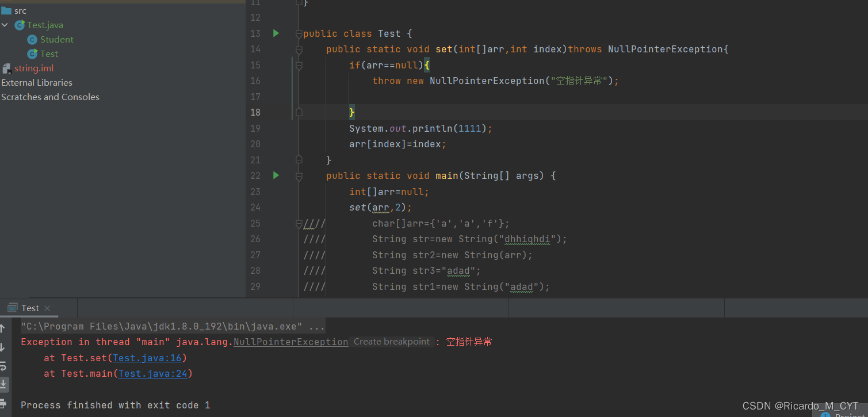
Task: Click fold end marker on line 21
Action: tap(299, 160)
